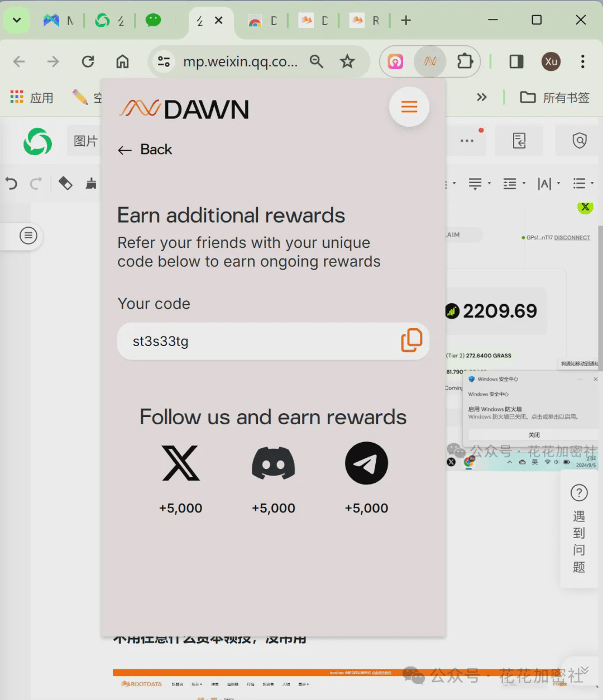This screenshot has width=603, height=700.
Task: Toggle the outline panel button
Action: tap(28, 236)
